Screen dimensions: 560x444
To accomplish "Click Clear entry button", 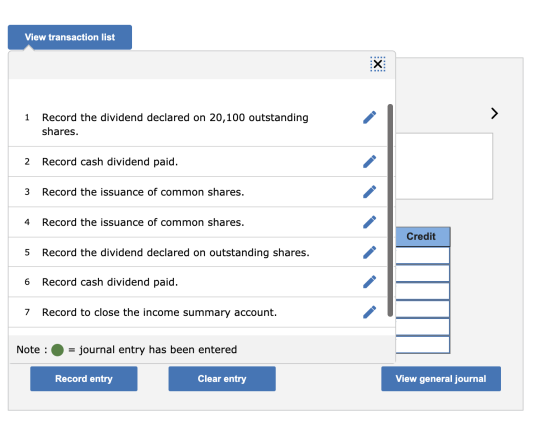I will [x=222, y=379].
